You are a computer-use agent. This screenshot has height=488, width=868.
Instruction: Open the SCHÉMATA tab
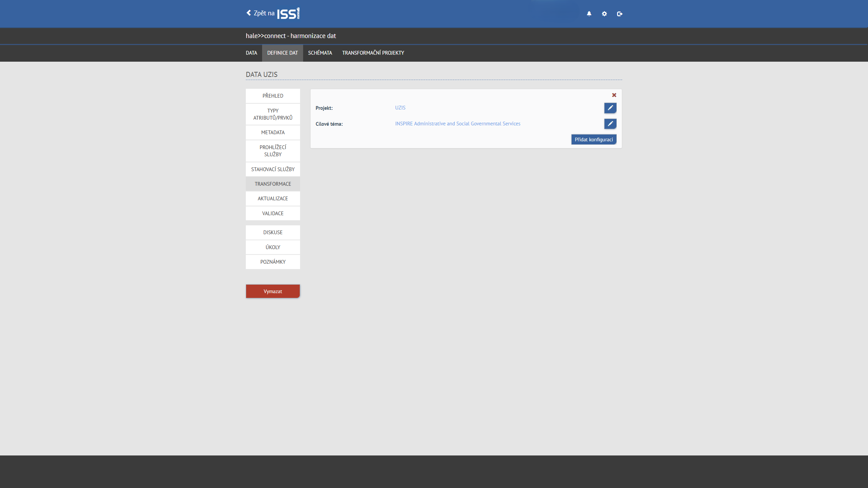(x=320, y=53)
